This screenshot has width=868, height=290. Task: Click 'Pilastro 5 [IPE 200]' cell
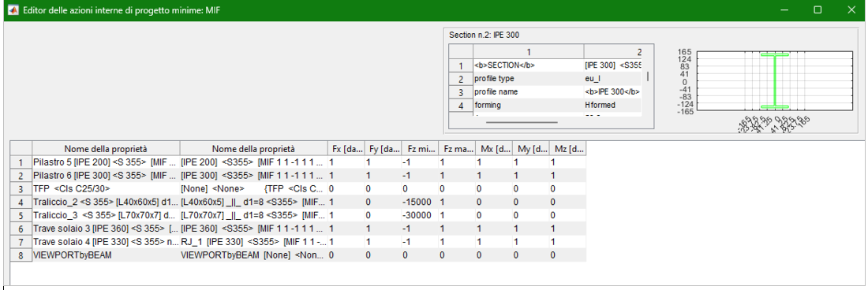click(106, 163)
